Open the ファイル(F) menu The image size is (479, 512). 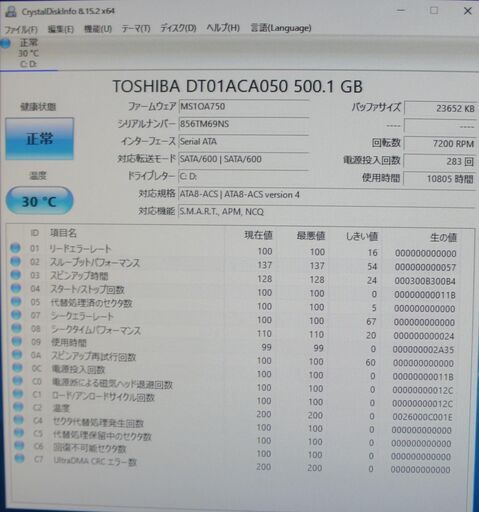pos(21,29)
